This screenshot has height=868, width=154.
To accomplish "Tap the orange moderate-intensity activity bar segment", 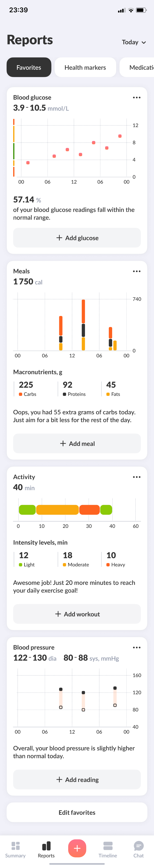I will (x=57, y=510).
